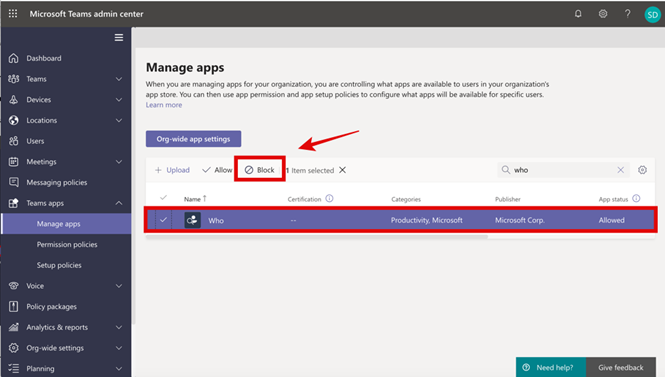Click the search magnifier icon
This screenshot has height=377, width=665.
506,170
